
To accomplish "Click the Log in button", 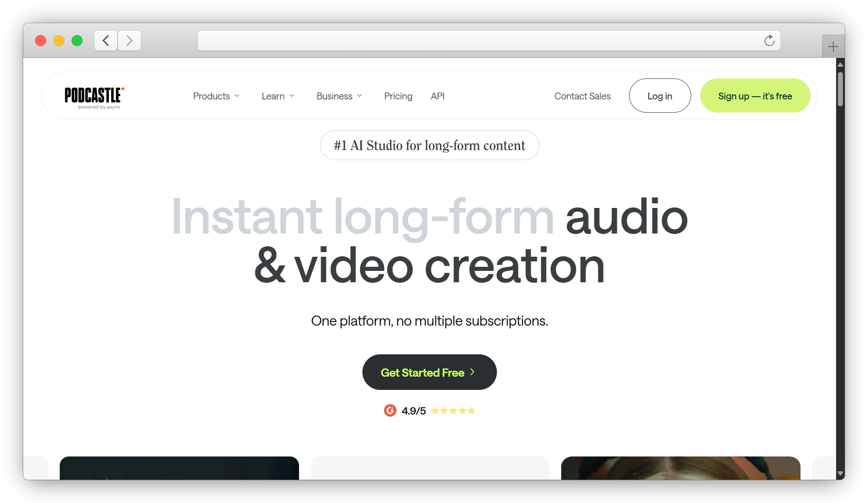I will [660, 96].
